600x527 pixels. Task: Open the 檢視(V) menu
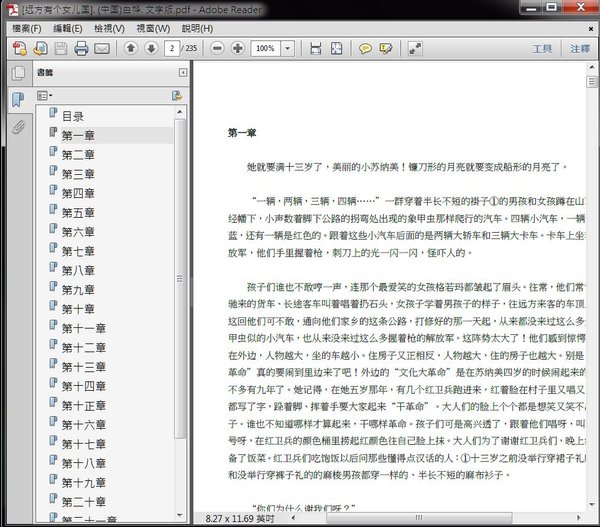109,27
